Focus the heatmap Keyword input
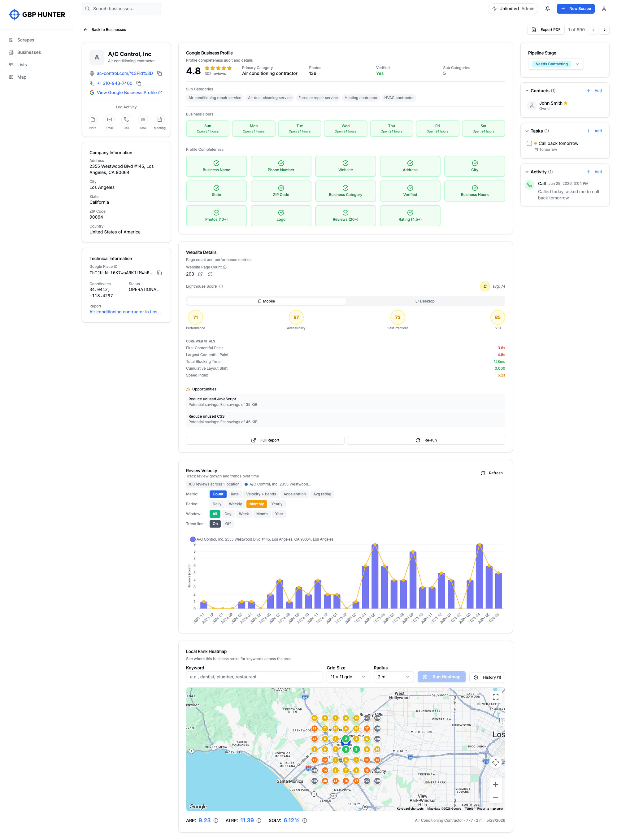Image resolution: width=617 pixels, height=840 pixels. point(254,677)
